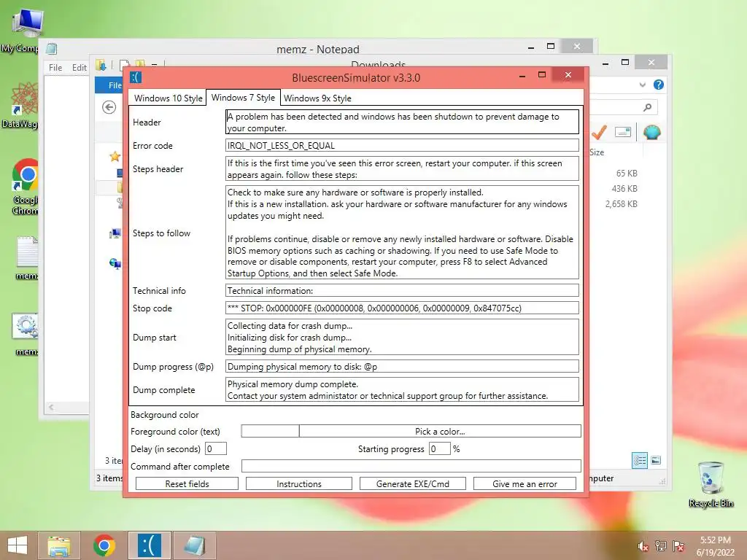This screenshot has height=560, width=747.
Task: Select the Windows 7 Style tab
Action: 243,98
